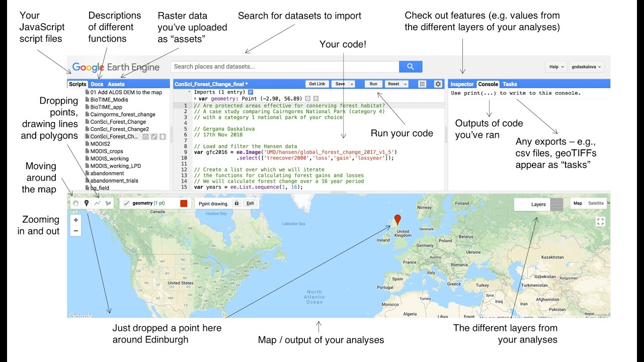Switch to the Docs tab
644x362 pixels.
pos(97,84)
